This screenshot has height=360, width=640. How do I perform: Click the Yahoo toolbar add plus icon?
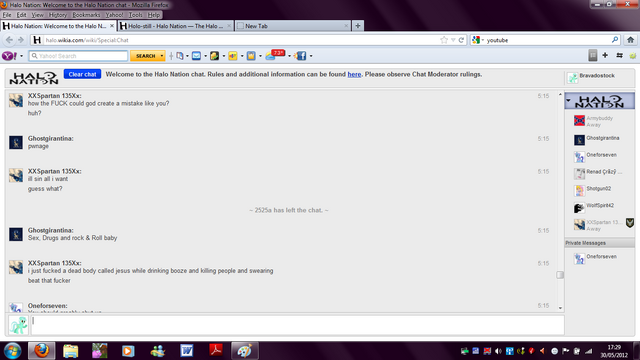(x=605, y=55)
